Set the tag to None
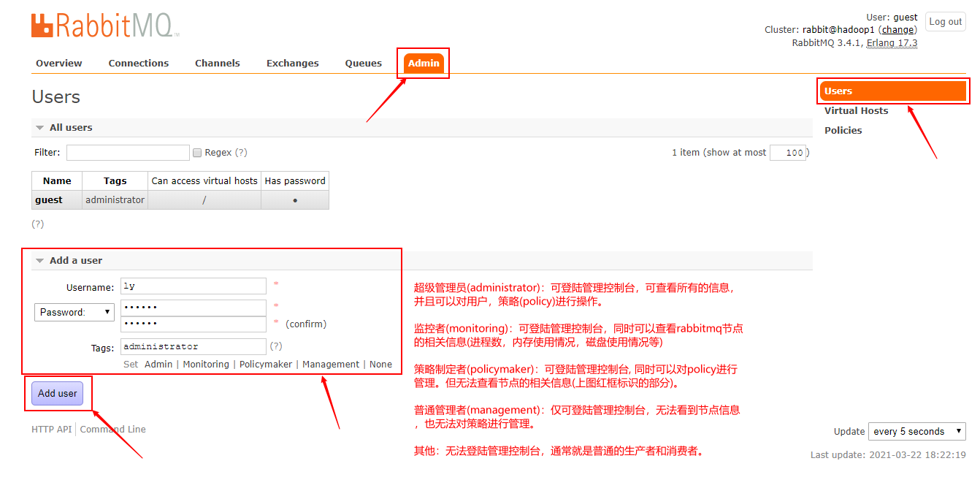The width and height of the screenshot is (980, 480). pos(380,365)
